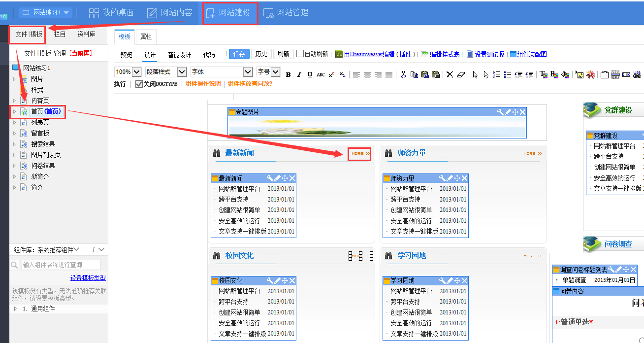The width and height of the screenshot is (644, 343).
Task: Close the 专题图片 component with X icon
Action: pyautogui.click(x=523, y=112)
